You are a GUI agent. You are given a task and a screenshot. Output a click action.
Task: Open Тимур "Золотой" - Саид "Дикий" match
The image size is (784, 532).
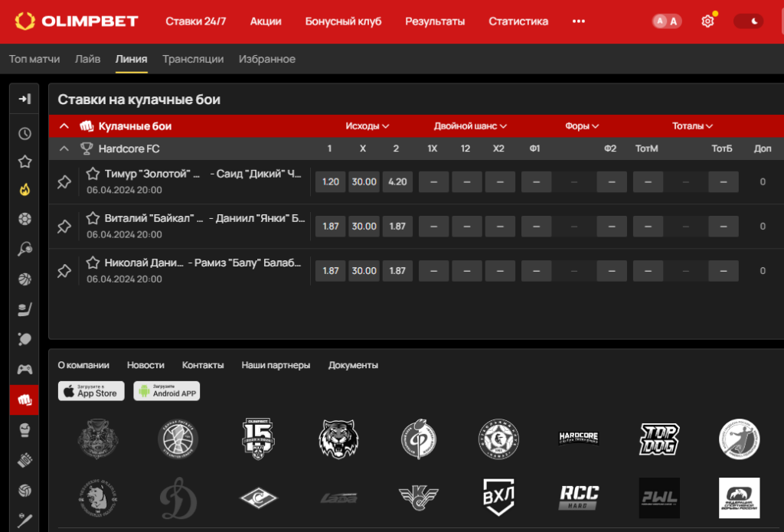point(203,174)
